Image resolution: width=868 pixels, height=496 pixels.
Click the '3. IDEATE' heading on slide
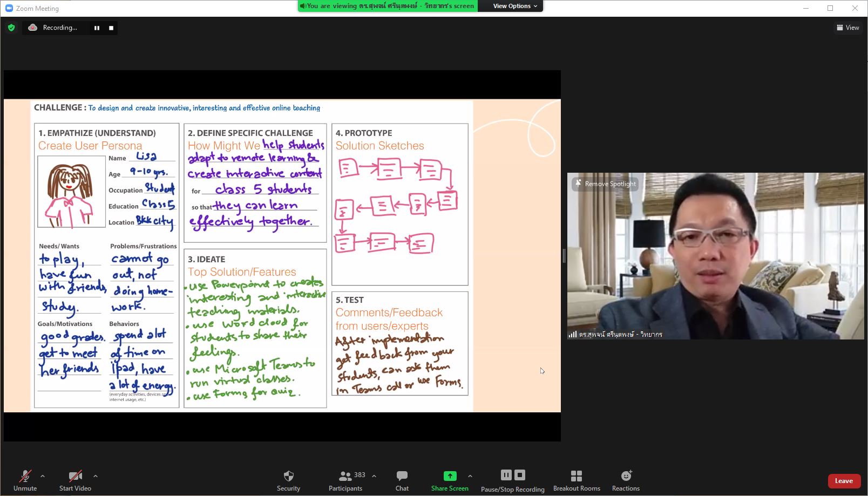(x=207, y=259)
